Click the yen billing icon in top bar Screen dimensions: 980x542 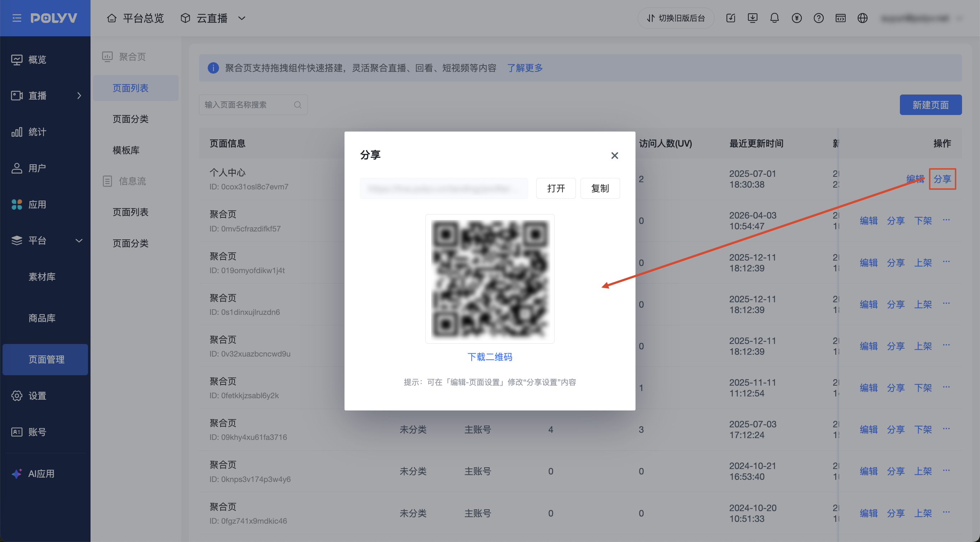796,18
